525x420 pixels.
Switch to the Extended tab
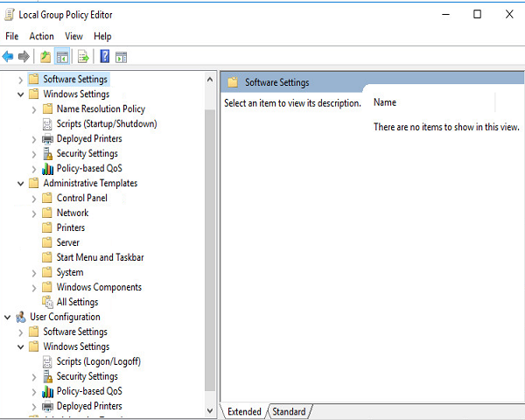tap(244, 411)
